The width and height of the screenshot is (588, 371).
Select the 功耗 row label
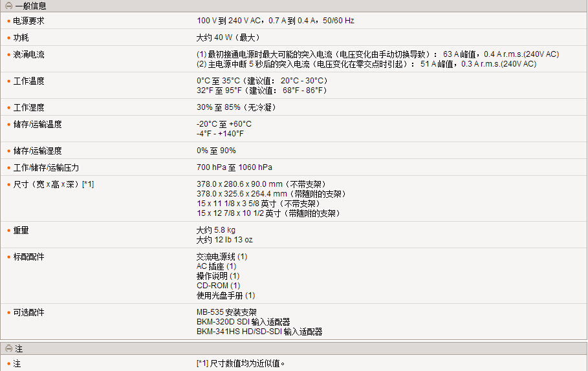(x=21, y=38)
